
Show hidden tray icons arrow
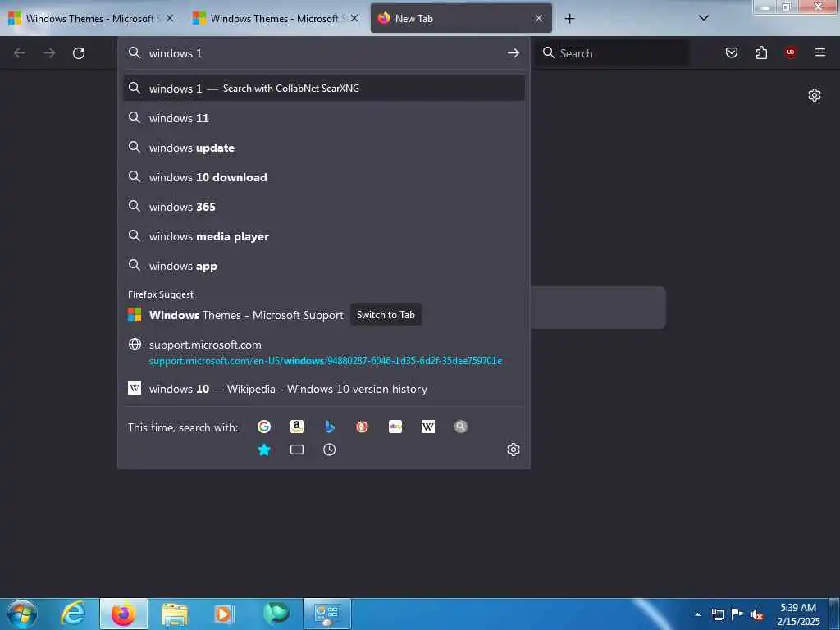[697, 614]
